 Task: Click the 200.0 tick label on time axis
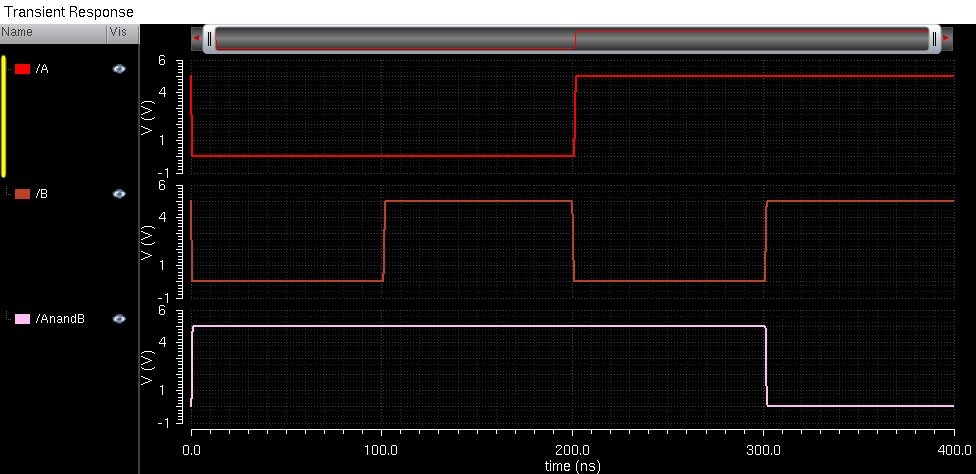tap(572, 450)
